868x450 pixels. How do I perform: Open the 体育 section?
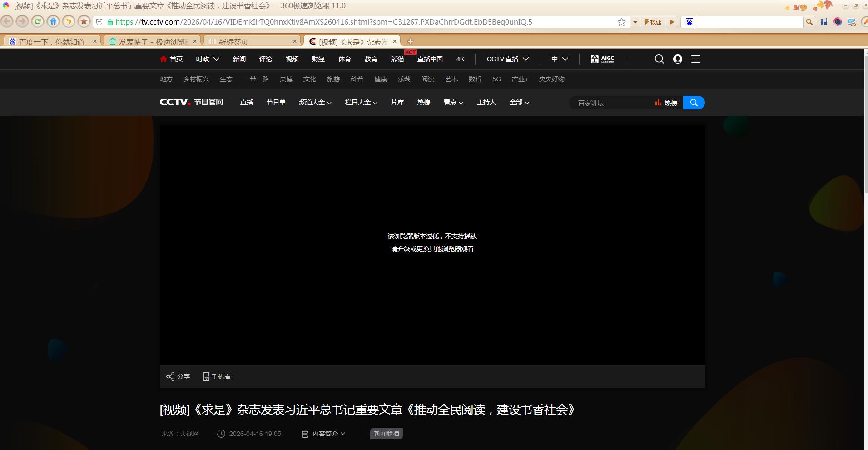coord(345,59)
